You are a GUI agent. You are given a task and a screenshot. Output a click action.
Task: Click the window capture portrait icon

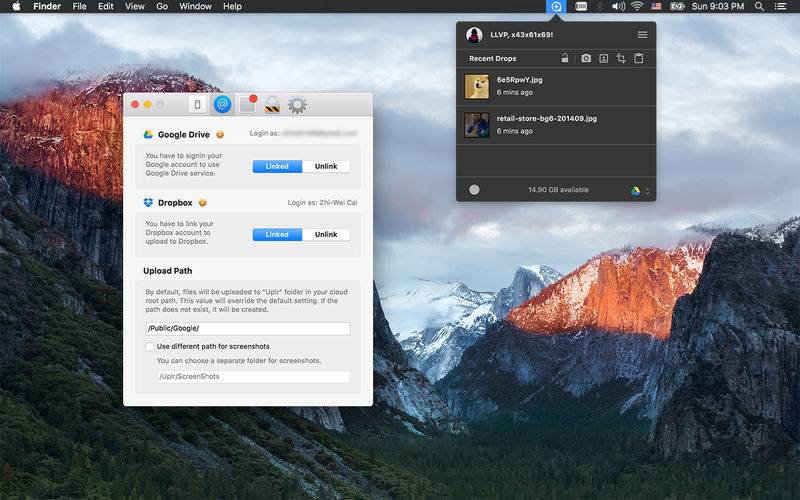[x=604, y=58]
